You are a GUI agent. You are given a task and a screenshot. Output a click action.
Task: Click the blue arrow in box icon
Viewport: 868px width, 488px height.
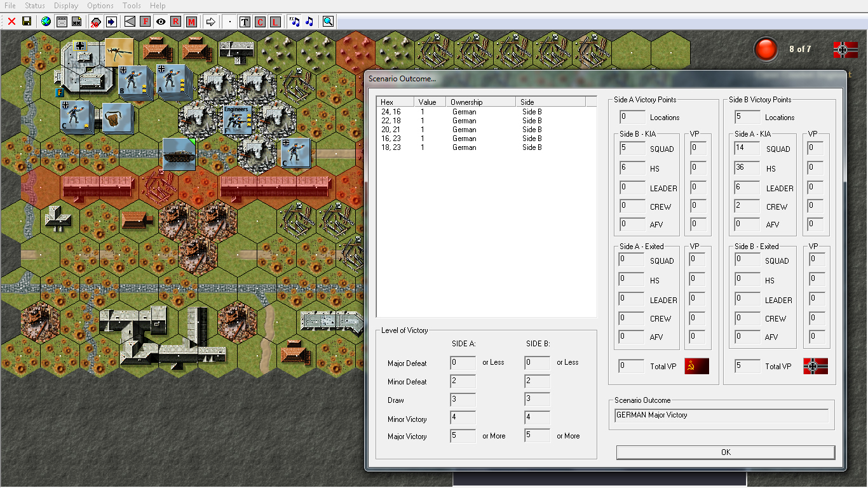pos(111,22)
